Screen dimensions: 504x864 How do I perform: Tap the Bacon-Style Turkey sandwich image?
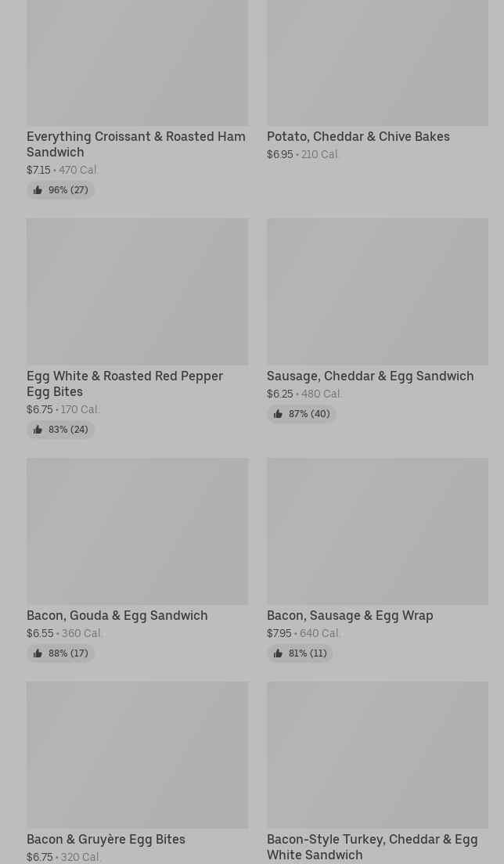pyautogui.click(x=377, y=754)
